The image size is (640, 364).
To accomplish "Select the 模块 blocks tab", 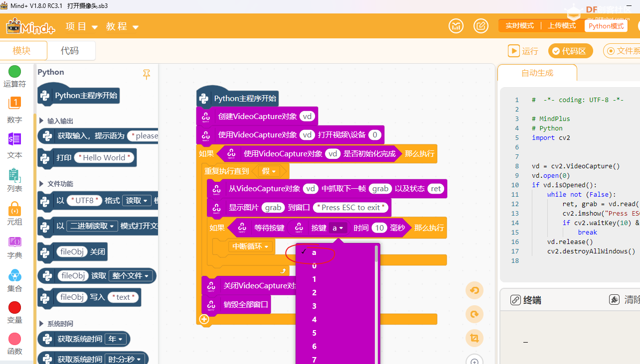I will pyautogui.click(x=23, y=50).
